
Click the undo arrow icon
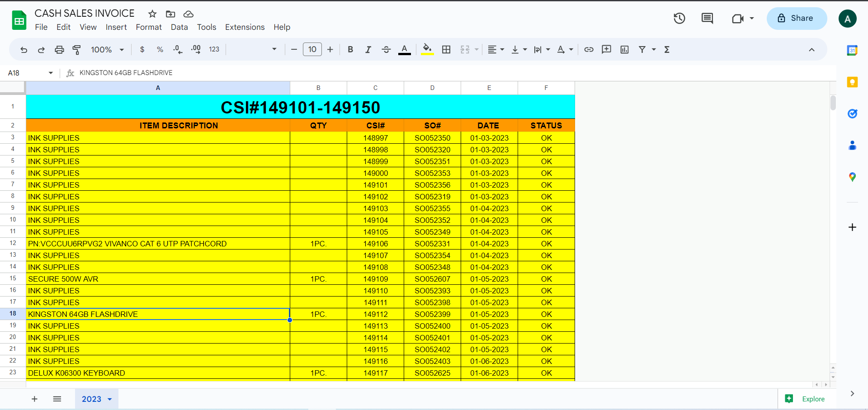(24, 50)
